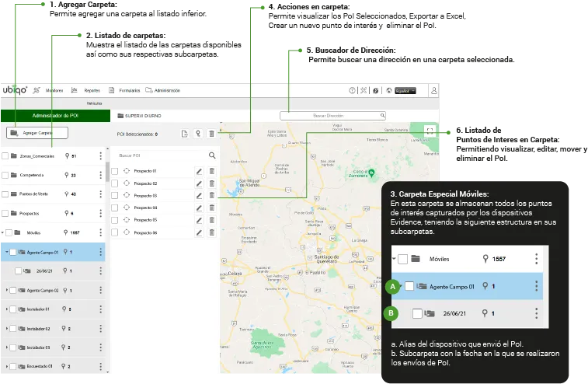Delete Prospecto 05 with trash icon

coord(212,220)
